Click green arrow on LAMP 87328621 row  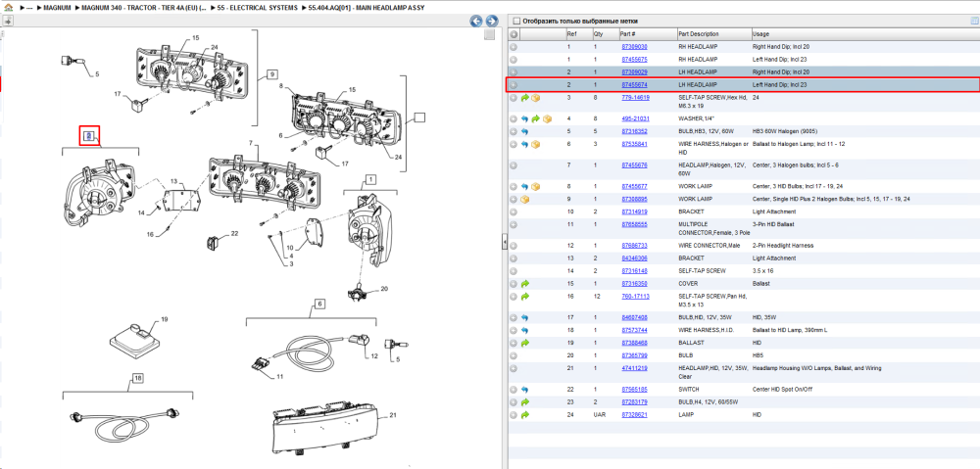[x=525, y=415]
